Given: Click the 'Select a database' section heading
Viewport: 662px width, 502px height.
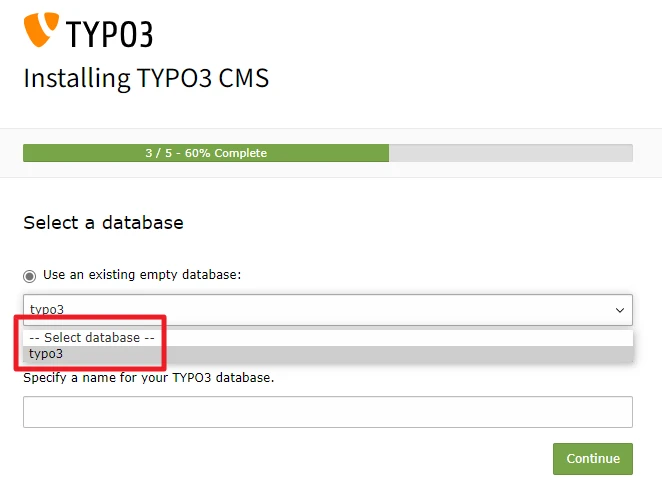Looking at the screenshot, I should pos(103,222).
